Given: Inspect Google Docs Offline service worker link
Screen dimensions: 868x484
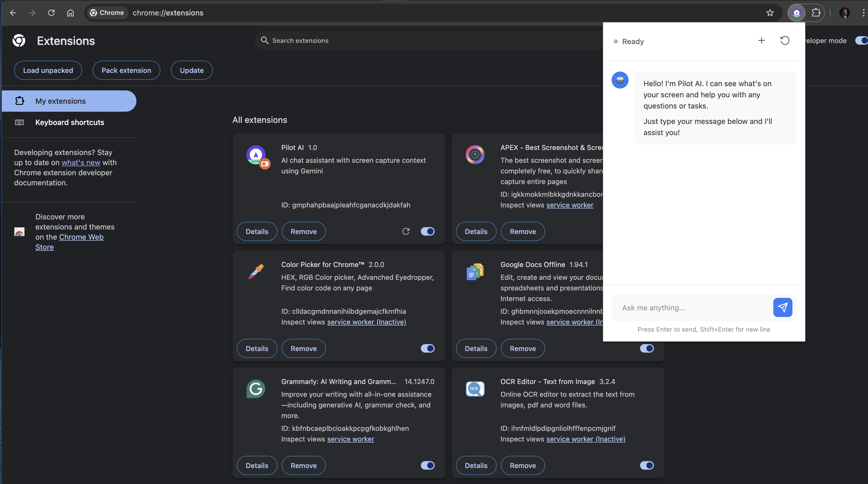Looking at the screenshot, I should point(575,322).
